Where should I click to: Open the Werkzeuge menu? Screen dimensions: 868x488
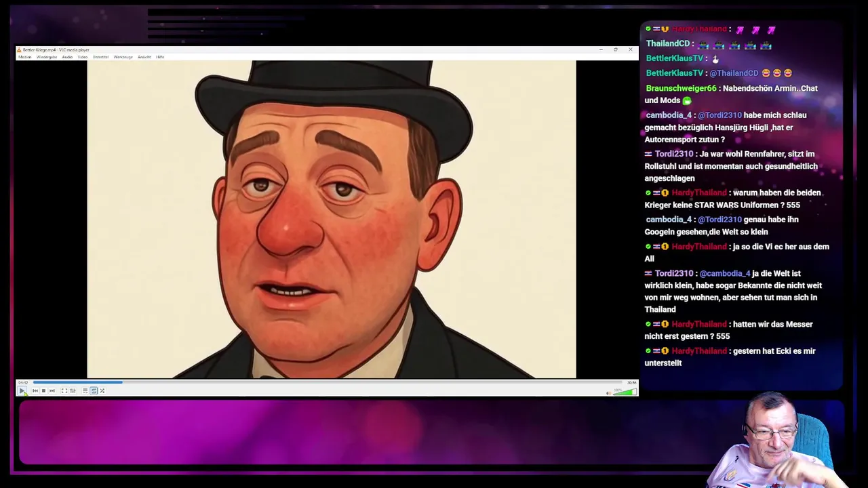click(x=123, y=57)
